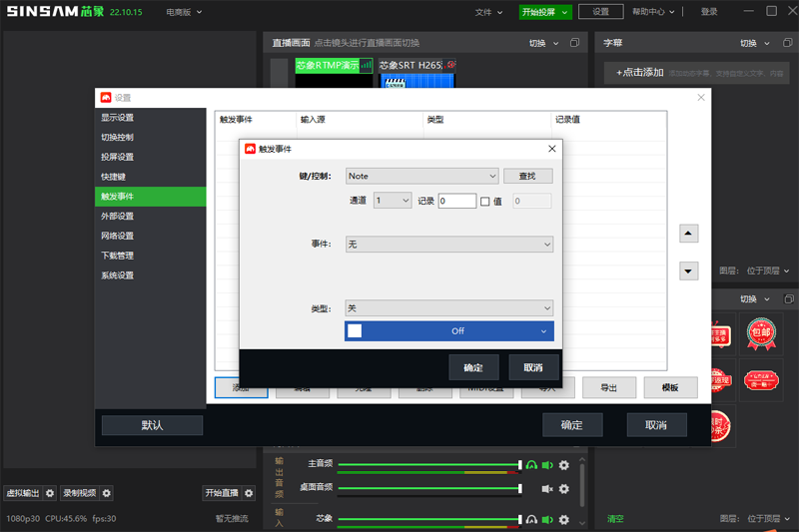
Task: Click the 登录 link
Action: [x=709, y=12]
